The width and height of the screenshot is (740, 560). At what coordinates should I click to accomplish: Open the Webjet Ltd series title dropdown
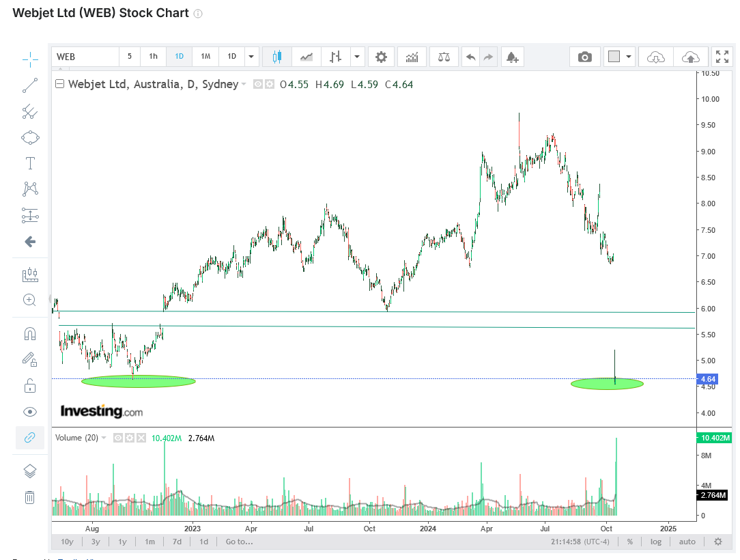tap(244, 84)
